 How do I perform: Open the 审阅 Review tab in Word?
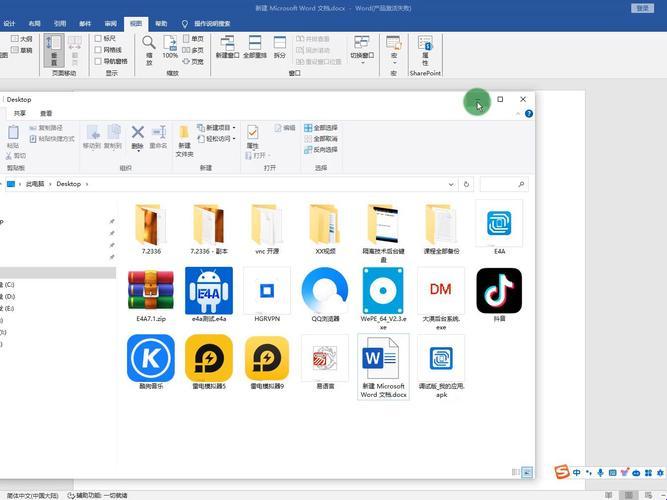pos(111,24)
